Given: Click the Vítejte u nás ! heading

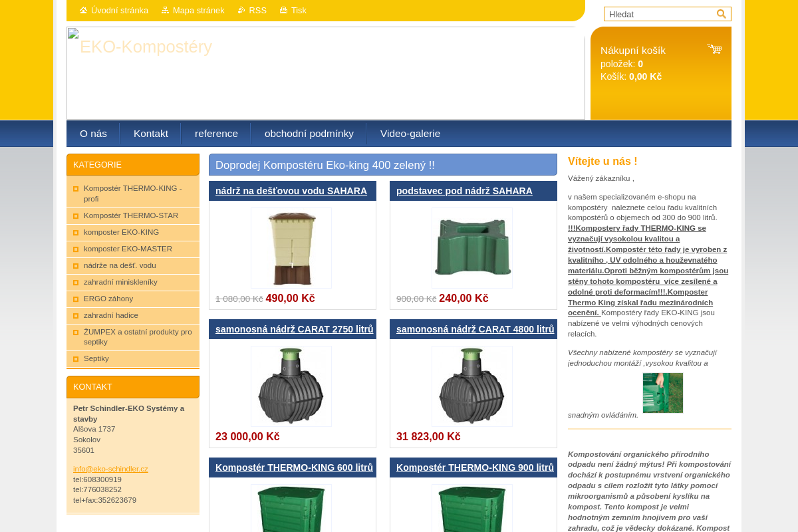Looking at the screenshot, I should (x=602, y=162).
